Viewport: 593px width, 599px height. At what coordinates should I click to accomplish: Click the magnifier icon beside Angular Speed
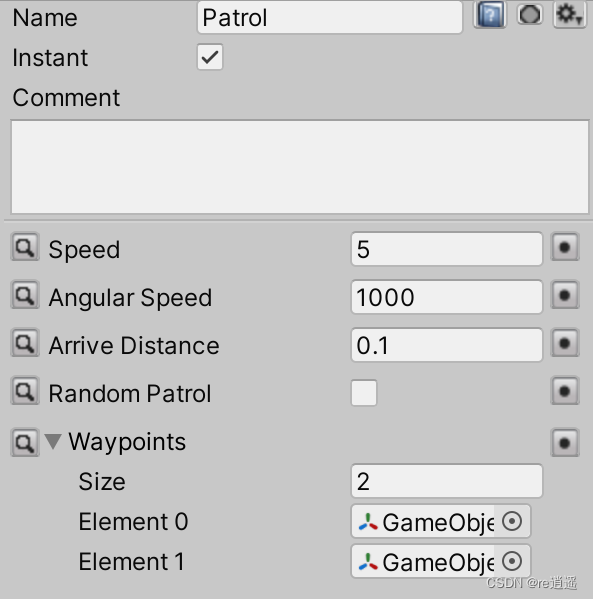tap(25, 295)
